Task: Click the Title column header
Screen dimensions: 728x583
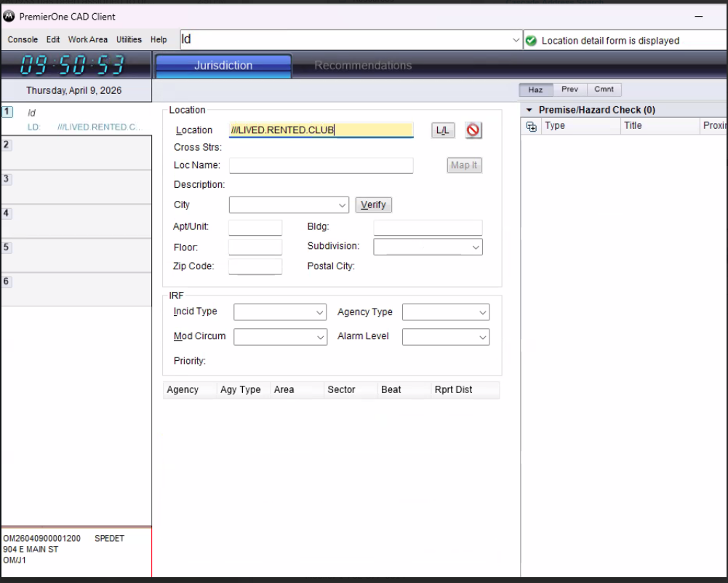Action: coord(660,126)
